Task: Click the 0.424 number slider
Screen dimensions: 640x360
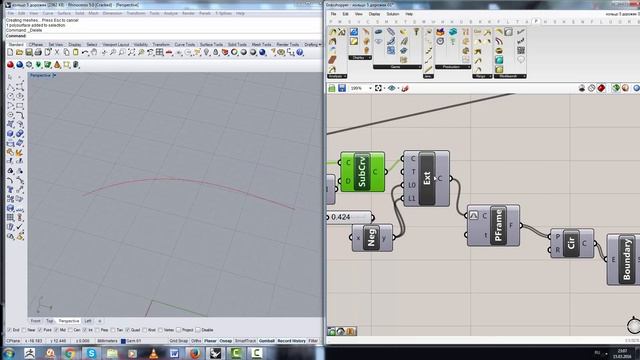Action: coord(350,217)
